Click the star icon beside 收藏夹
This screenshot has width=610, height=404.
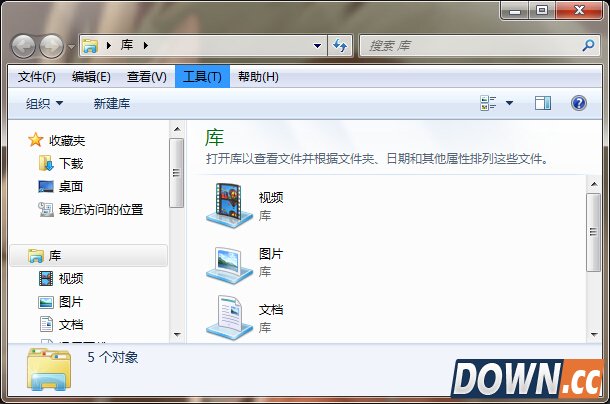tap(35, 140)
